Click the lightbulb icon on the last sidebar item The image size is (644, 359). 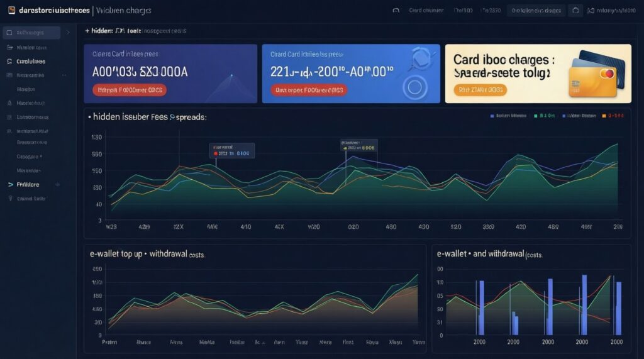(x=10, y=199)
